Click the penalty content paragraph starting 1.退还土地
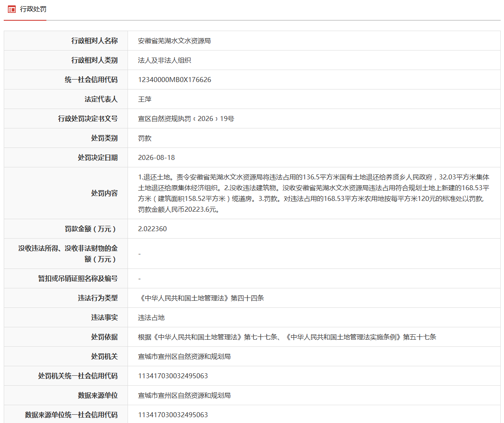 (x=313, y=193)
